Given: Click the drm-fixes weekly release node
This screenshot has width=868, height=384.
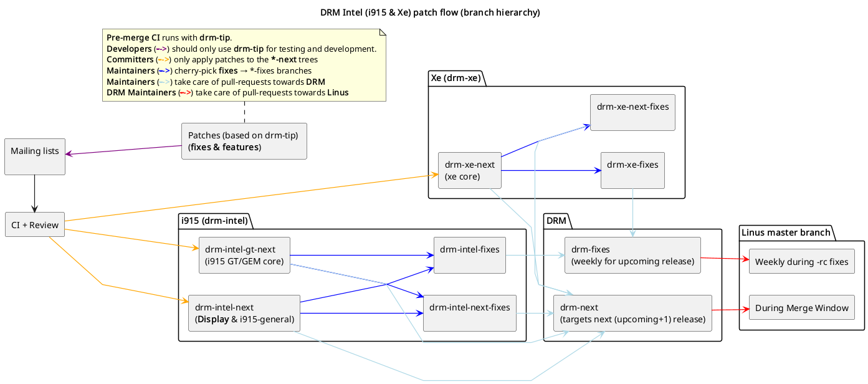Looking at the screenshot, I should (x=632, y=255).
